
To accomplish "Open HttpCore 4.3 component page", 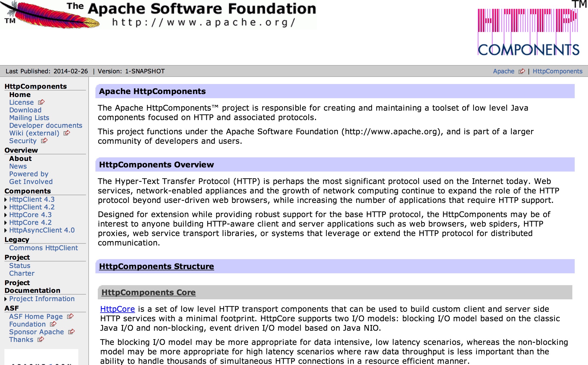I will pyautogui.click(x=30, y=215).
